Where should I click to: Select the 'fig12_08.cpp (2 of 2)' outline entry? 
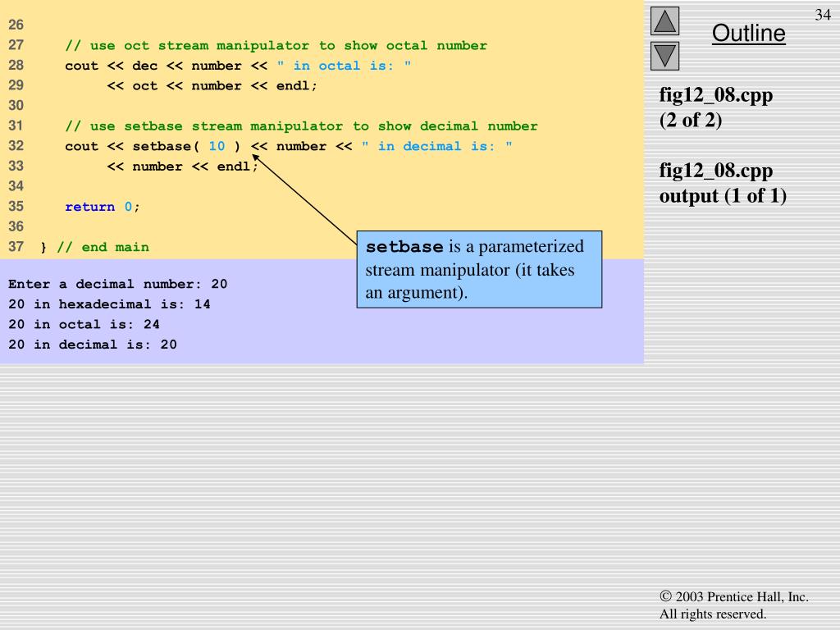pos(715,107)
